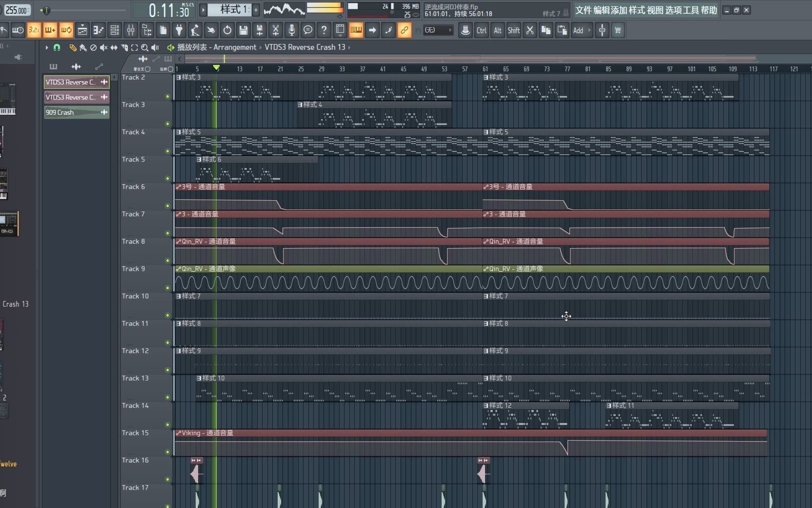Viewport: 812px width, 508px height.
Task: Open the shopping cart content library icon
Action: [x=618, y=30]
